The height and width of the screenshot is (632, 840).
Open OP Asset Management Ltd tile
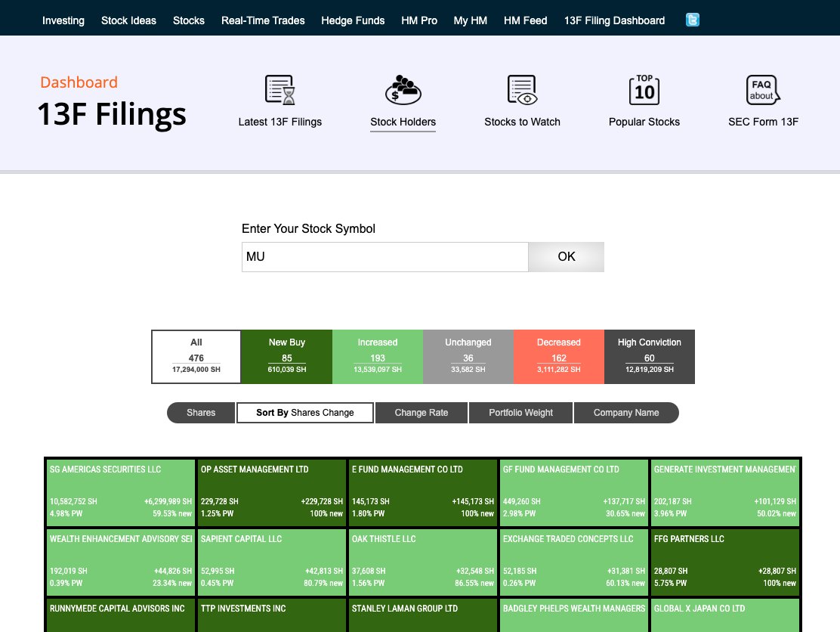[272, 492]
